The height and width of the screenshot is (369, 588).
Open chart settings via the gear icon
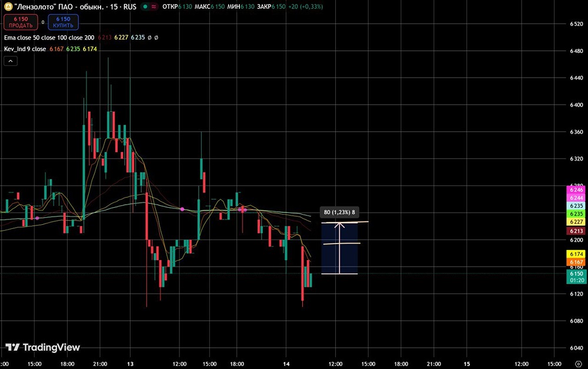tap(578, 364)
